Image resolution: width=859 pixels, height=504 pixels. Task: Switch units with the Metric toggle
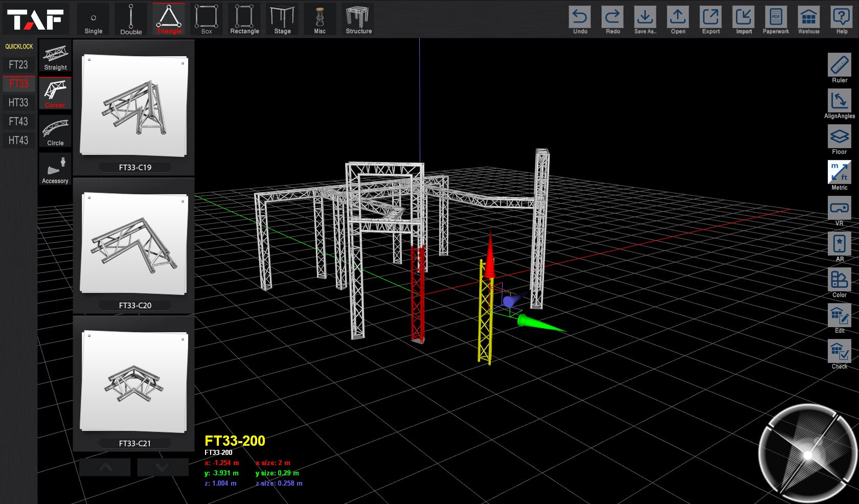tap(840, 175)
